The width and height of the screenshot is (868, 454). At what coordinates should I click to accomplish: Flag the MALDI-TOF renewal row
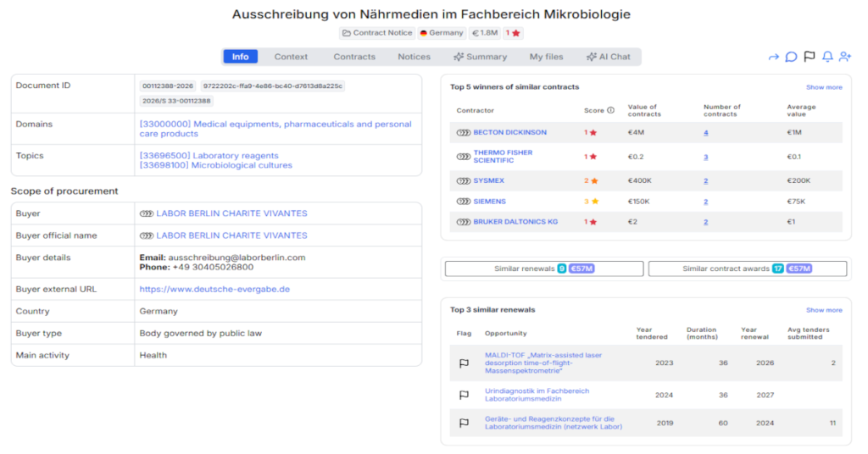coord(464,363)
